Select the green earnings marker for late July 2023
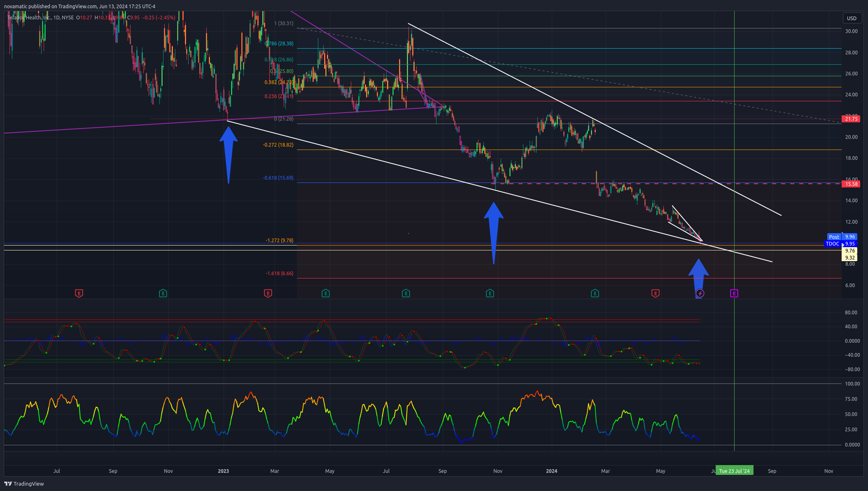Viewport: 868px width, 491px height. click(x=406, y=293)
